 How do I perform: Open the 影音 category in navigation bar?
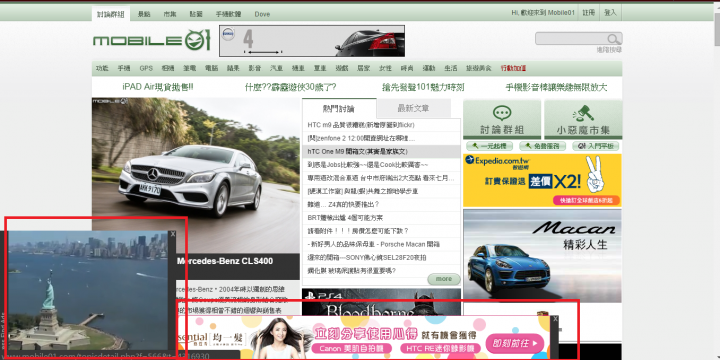coord(255,68)
